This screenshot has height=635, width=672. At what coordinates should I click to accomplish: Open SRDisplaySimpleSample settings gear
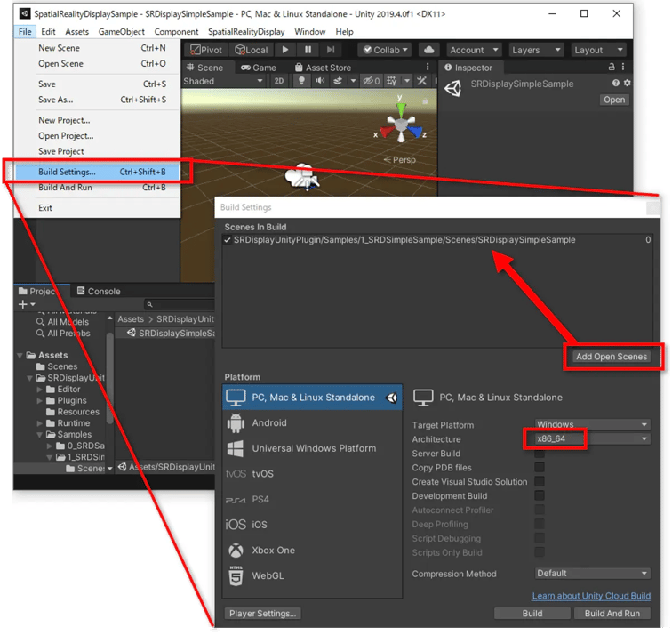point(628,83)
